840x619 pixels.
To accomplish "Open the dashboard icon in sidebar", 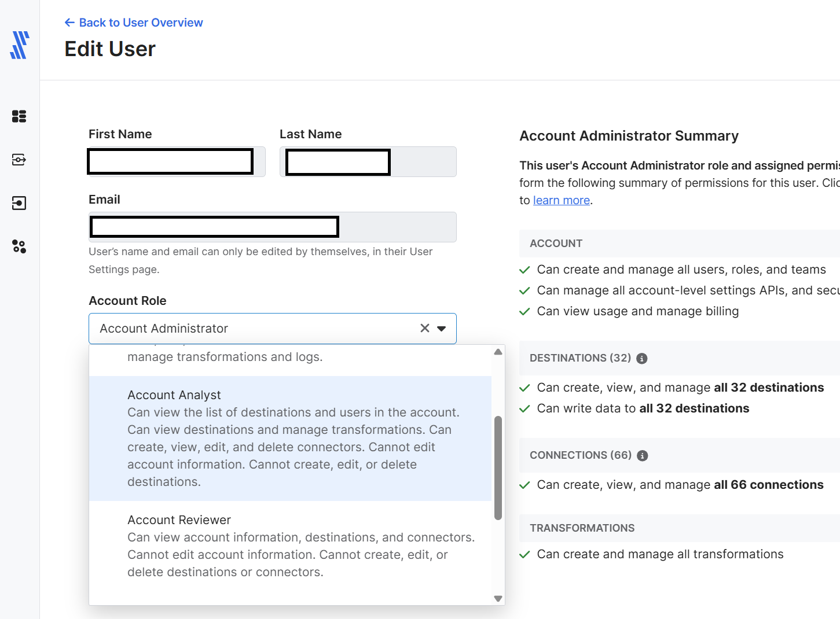I will 19,116.
